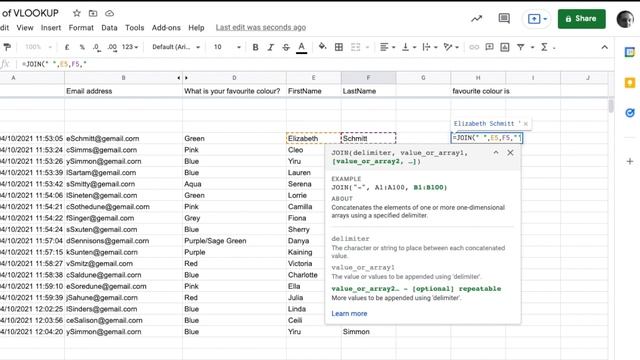640x360 pixels.
Task: Collapse JOIN help with the caret
Action: pyautogui.click(x=496, y=153)
